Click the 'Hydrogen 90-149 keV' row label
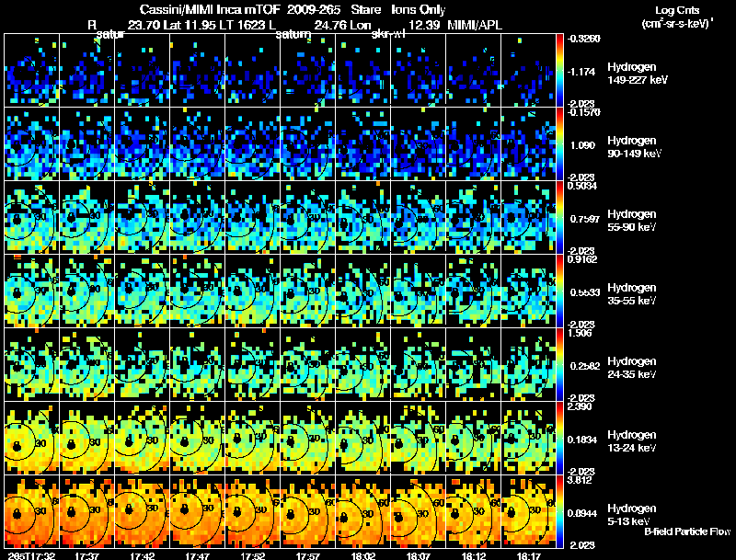736x560 pixels. click(x=634, y=147)
